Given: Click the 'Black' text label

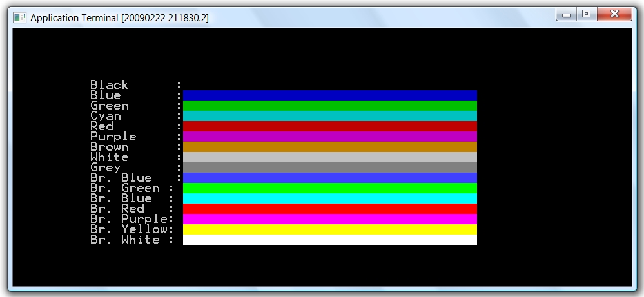Looking at the screenshot, I should click(x=109, y=85).
